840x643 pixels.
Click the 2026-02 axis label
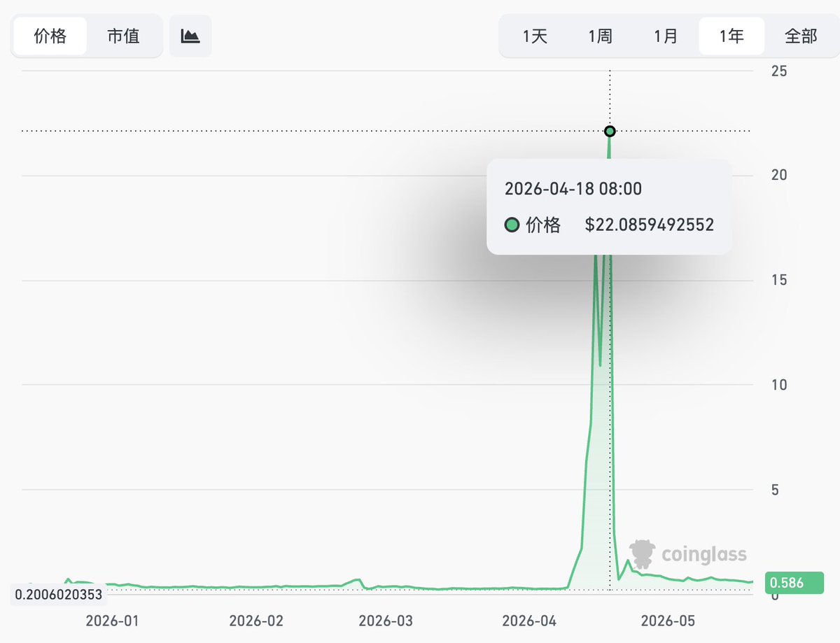(x=256, y=620)
